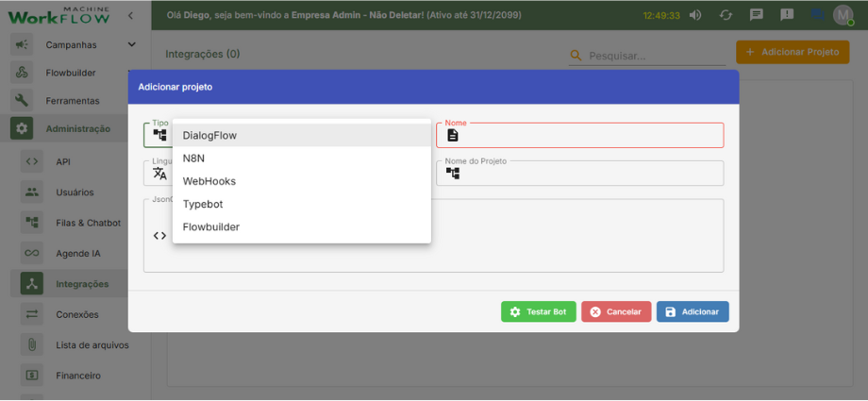Go to Filas & Chatbot in sidebar

pos(88,223)
